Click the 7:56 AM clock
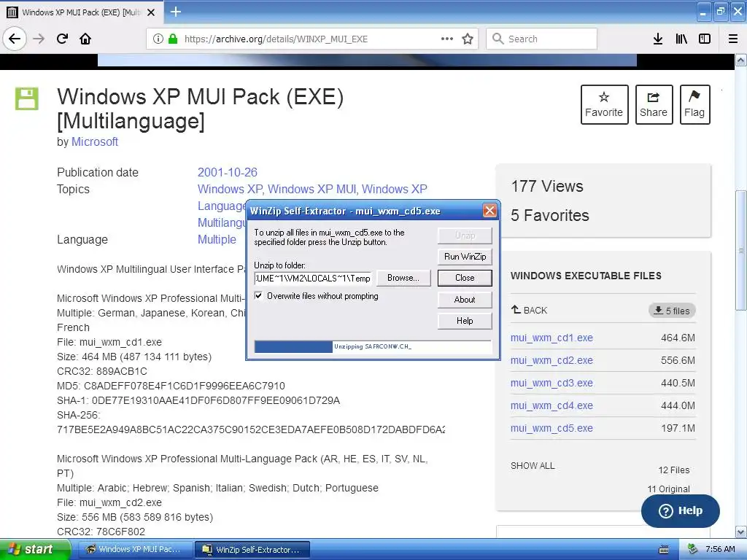This screenshot has width=747, height=560. (720, 549)
